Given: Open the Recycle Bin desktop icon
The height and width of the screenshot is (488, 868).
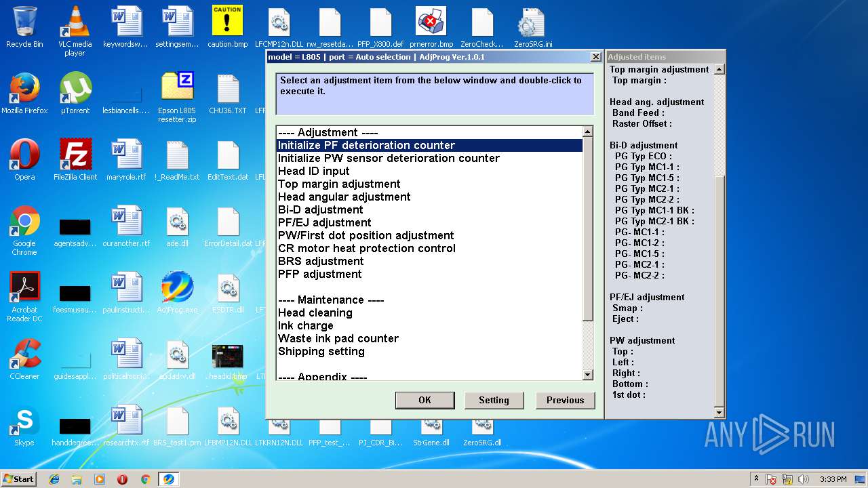Looking at the screenshot, I should click(24, 27).
